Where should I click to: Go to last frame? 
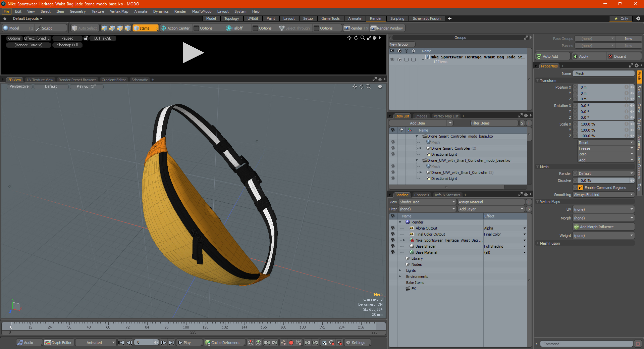coord(171,343)
